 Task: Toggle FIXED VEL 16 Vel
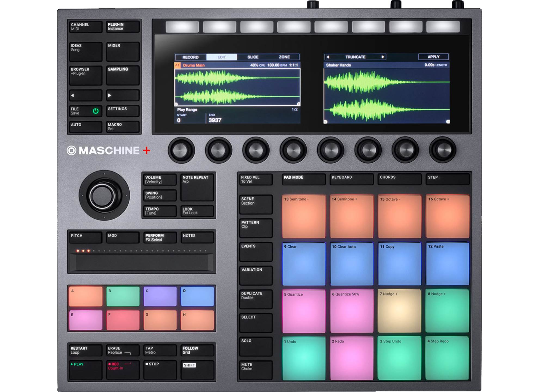point(256,179)
